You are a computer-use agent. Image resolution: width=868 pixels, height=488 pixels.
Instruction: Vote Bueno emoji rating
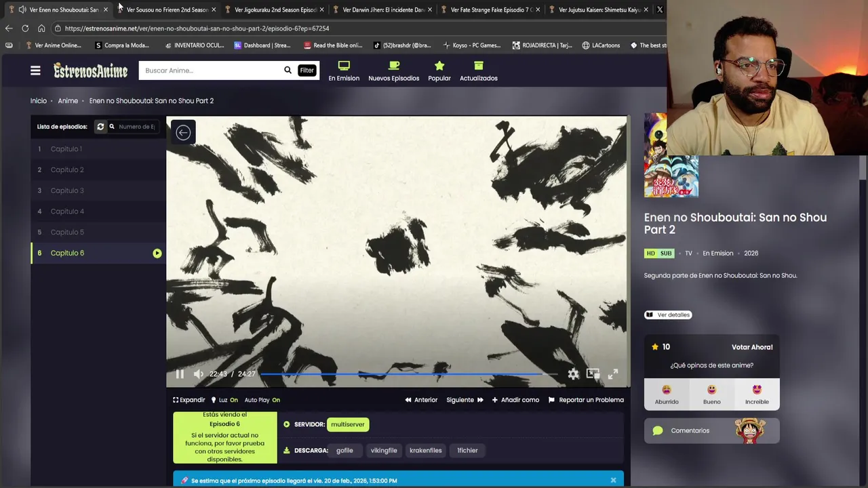click(712, 394)
